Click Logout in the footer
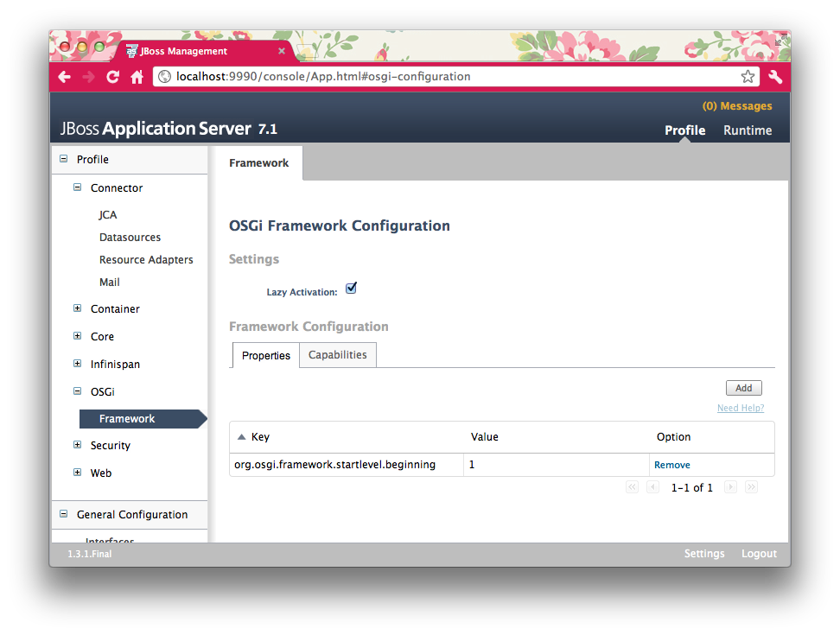The image size is (840, 635). tap(759, 553)
